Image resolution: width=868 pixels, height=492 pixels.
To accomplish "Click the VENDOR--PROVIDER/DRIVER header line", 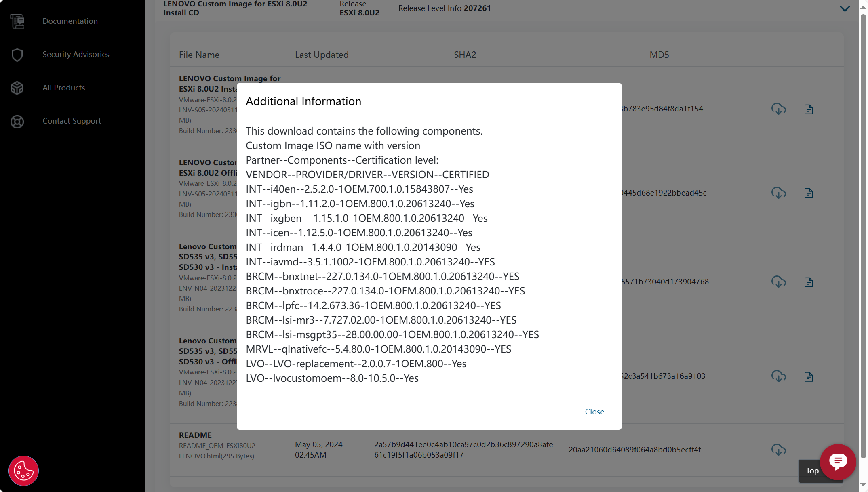I will point(367,175).
